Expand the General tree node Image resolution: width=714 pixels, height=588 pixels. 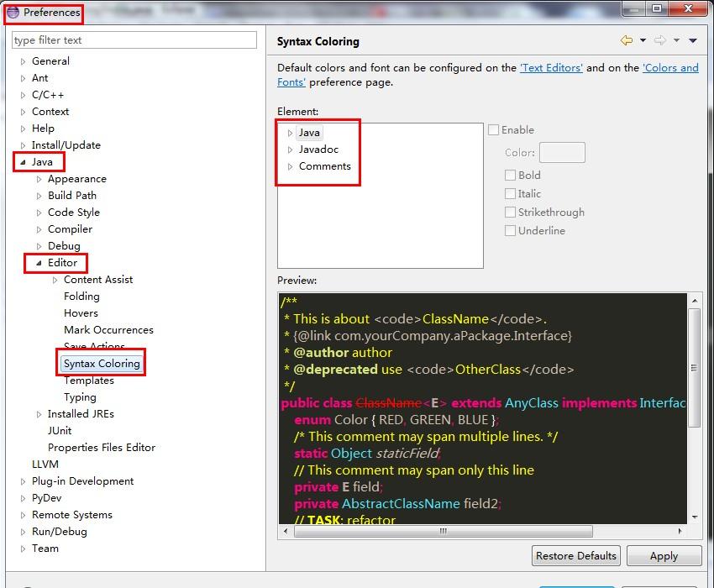tap(23, 61)
